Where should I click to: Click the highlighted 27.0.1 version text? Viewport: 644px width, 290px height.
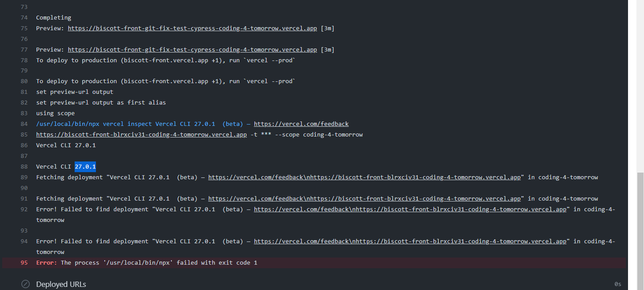85,166
